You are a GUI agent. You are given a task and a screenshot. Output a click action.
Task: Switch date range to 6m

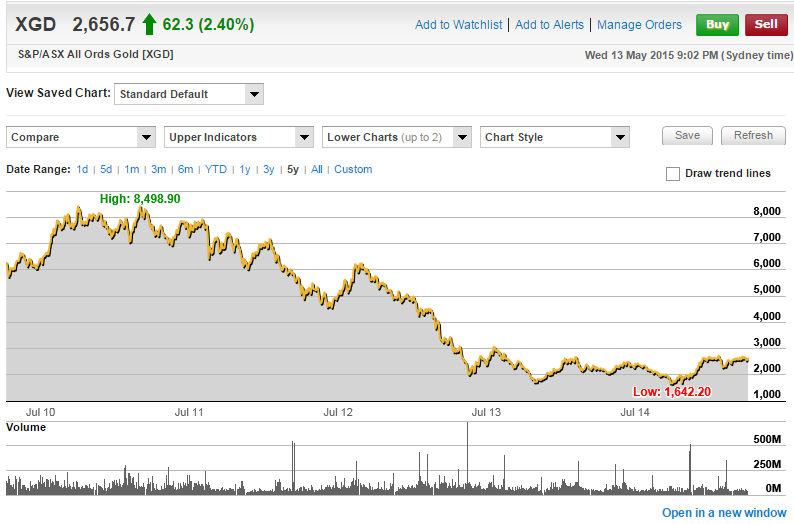[185, 170]
